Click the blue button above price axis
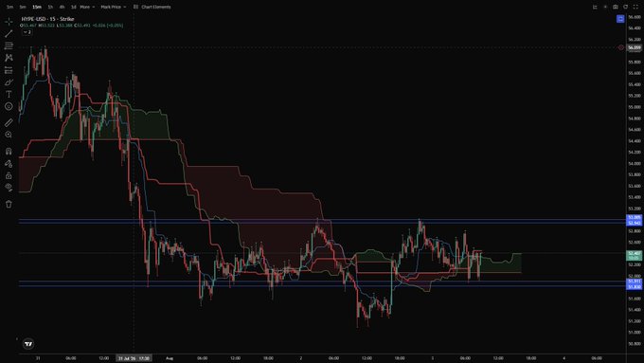The height and width of the screenshot is (363, 644). (x=620, y=19)
